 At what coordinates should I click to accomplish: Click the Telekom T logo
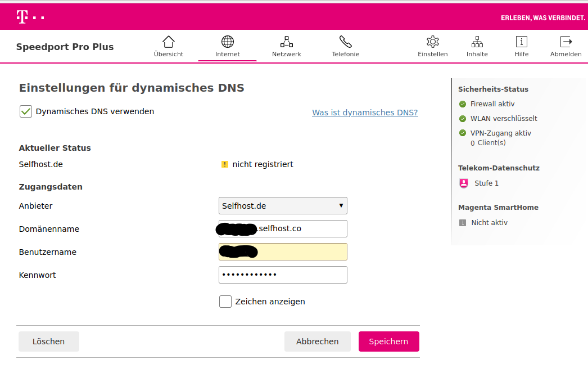coord(22,17)
